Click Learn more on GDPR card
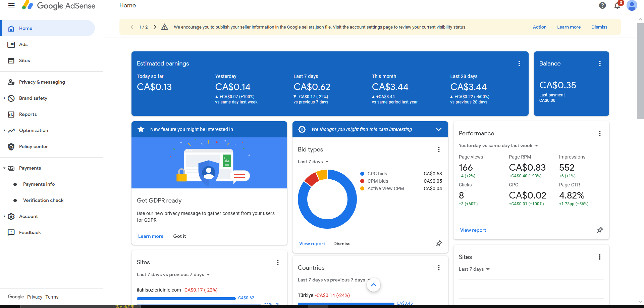644x308 pixels. 151,236
